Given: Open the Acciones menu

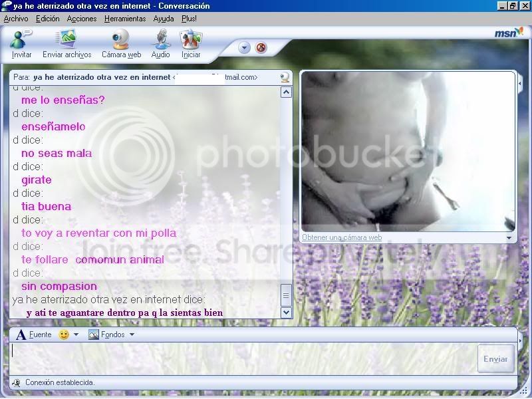Looking at the screenshot, I should [82, 19].
